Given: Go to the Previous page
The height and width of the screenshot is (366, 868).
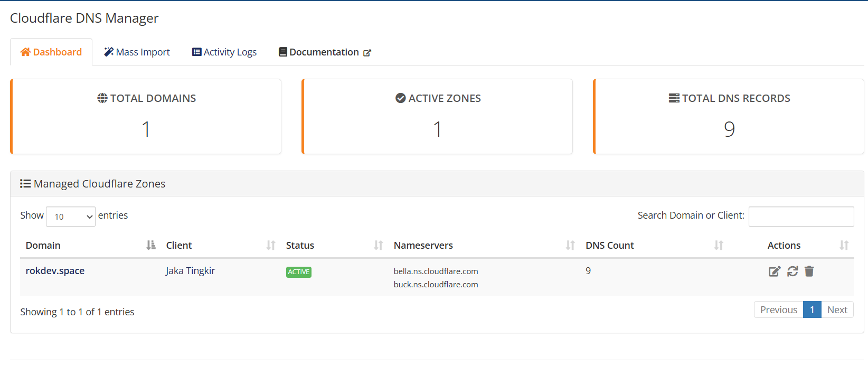Looking at the screenshot, I should point(778,310).
